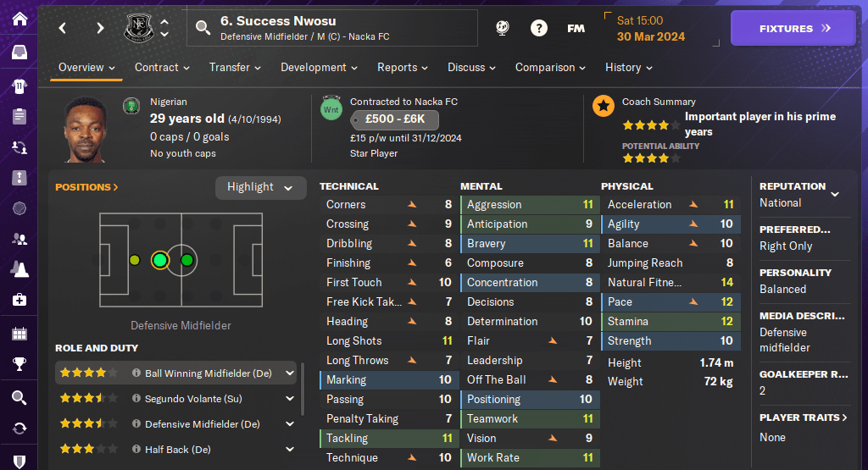Open the medical centre icon
The height and width of the screenshot is (470, 868).
19,300
